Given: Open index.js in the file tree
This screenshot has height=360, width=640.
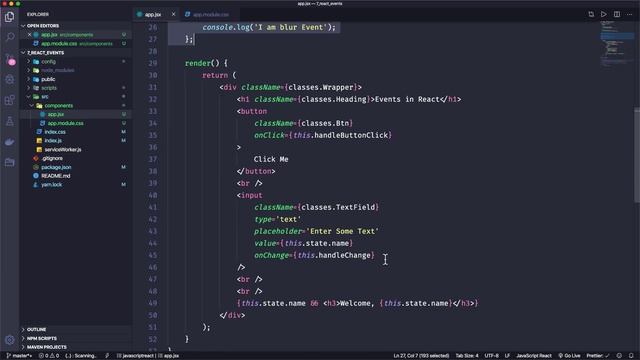Looking at the screenshot, I should (x=53, y=140).
